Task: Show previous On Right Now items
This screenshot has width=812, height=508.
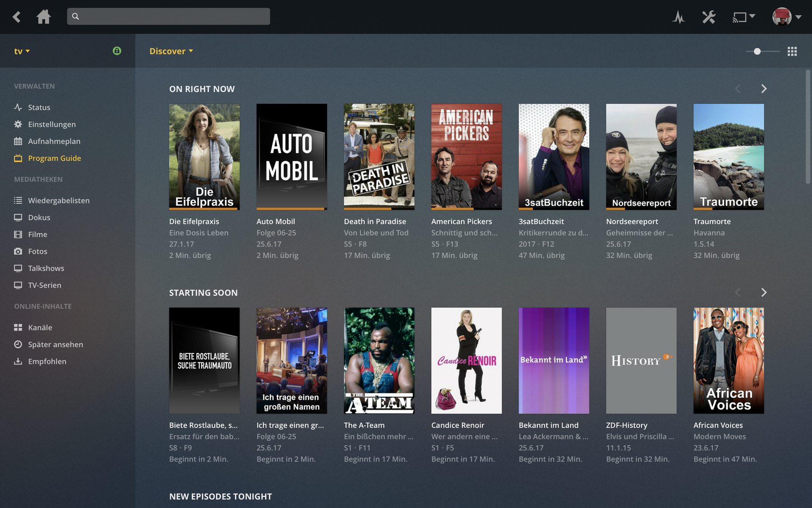Action: click(738, 89)
